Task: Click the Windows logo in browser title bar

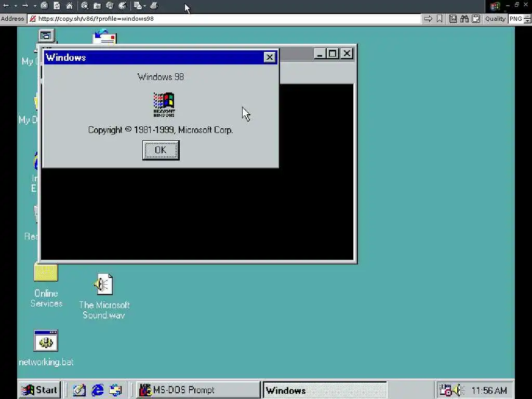Action: click(495, 6)
